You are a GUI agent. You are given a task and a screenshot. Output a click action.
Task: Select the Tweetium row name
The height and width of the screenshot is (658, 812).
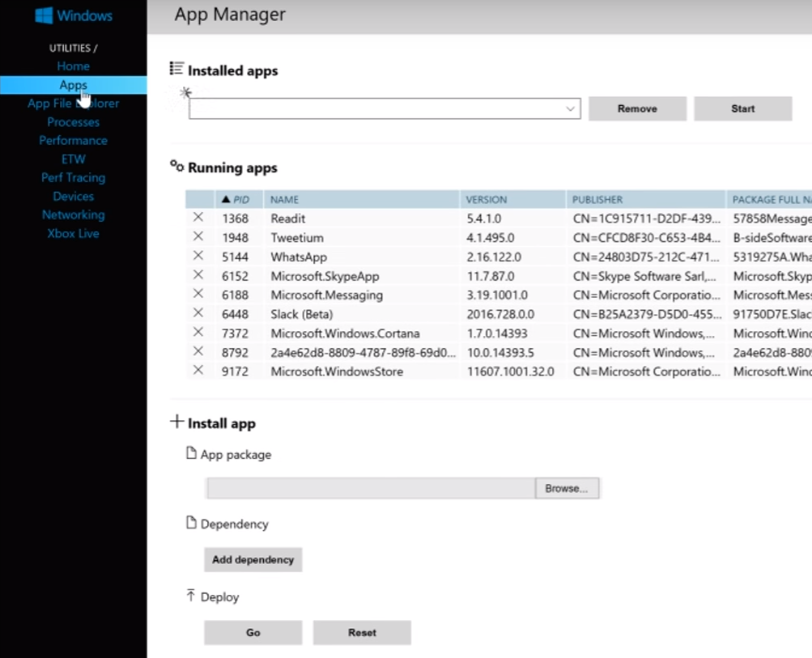(297, 238)
